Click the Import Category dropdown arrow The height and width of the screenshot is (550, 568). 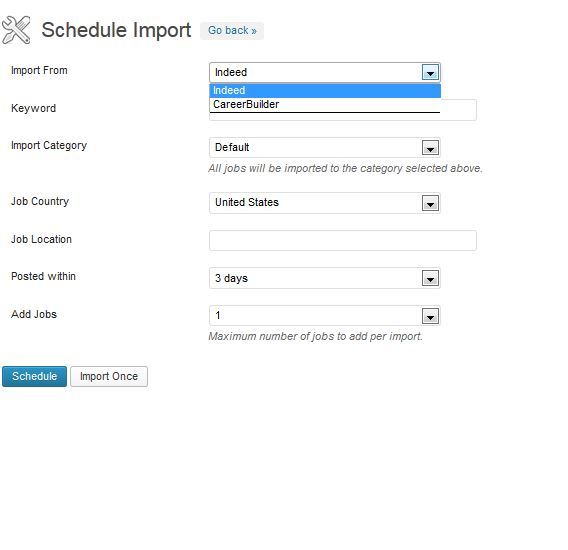tap(430, 148)
